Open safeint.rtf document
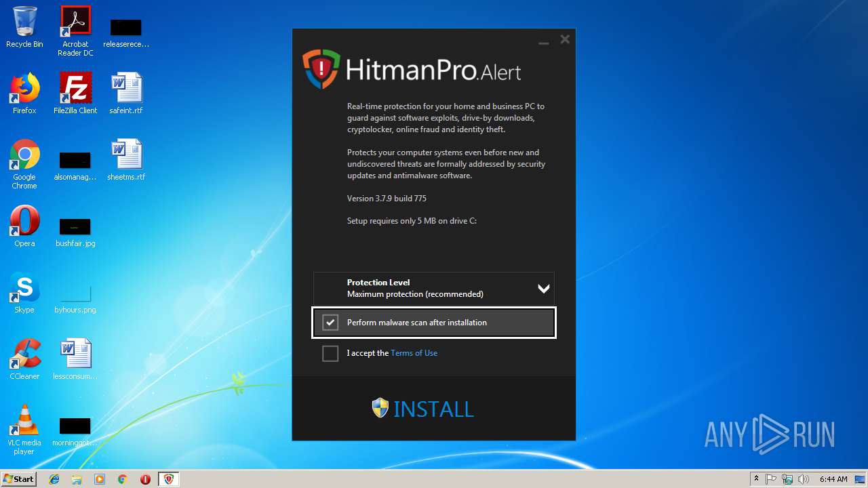Image resolution: width=868 pixels, height=488 pixels. click(126, 94)
